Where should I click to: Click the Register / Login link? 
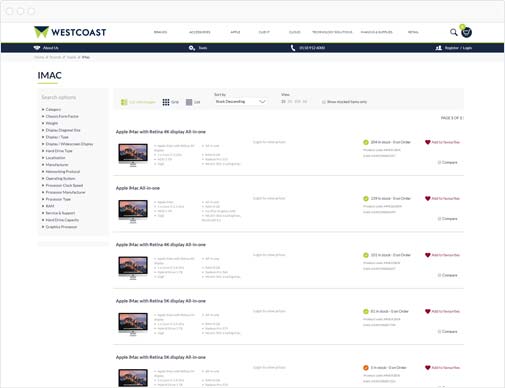coord(458,48)
